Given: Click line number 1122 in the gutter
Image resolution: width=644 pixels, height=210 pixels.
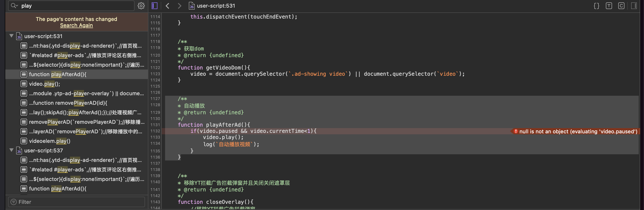Looking at the screenshot, I should (x=155, y=68).
